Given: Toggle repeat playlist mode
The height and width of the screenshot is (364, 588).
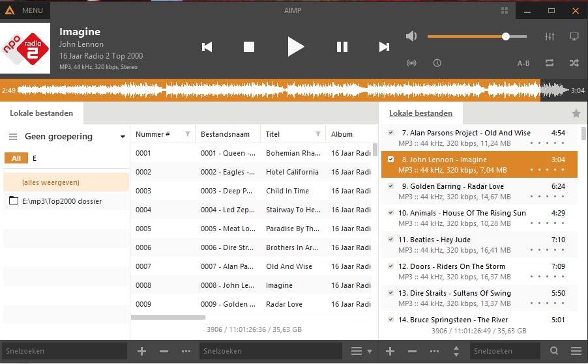Looking at the screenshot, I should tap(550, 63).
